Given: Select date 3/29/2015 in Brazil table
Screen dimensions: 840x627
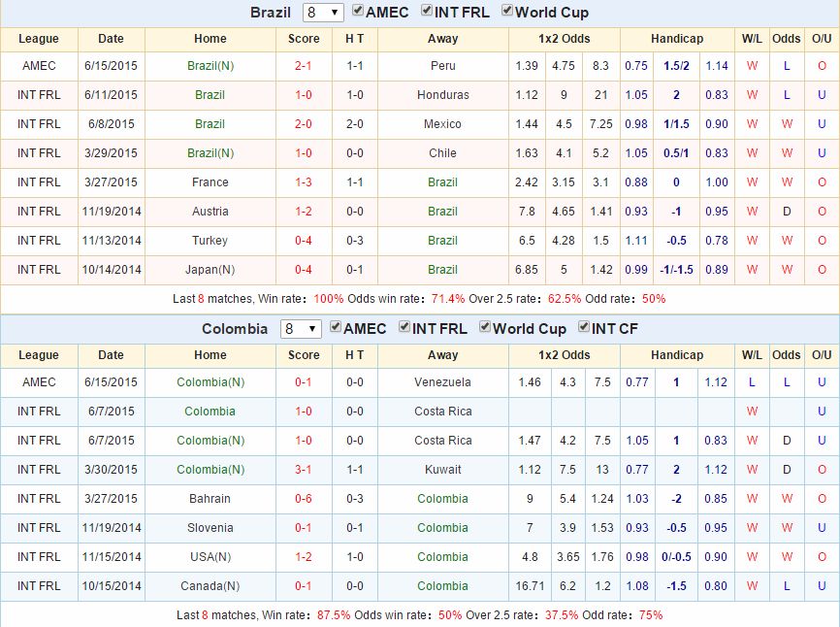Looking at the screenshot, I should pos(111,153).
